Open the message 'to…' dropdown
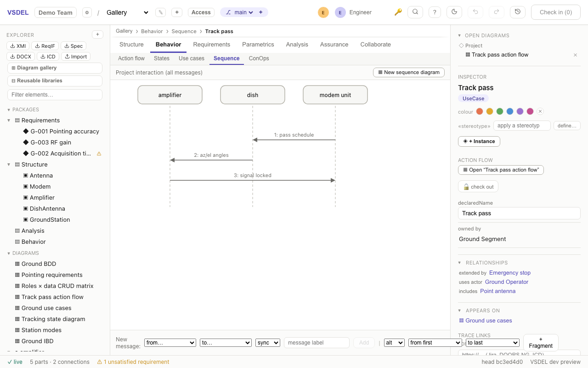The height and width of the screenshot is (368, 588). pos(226,343)
